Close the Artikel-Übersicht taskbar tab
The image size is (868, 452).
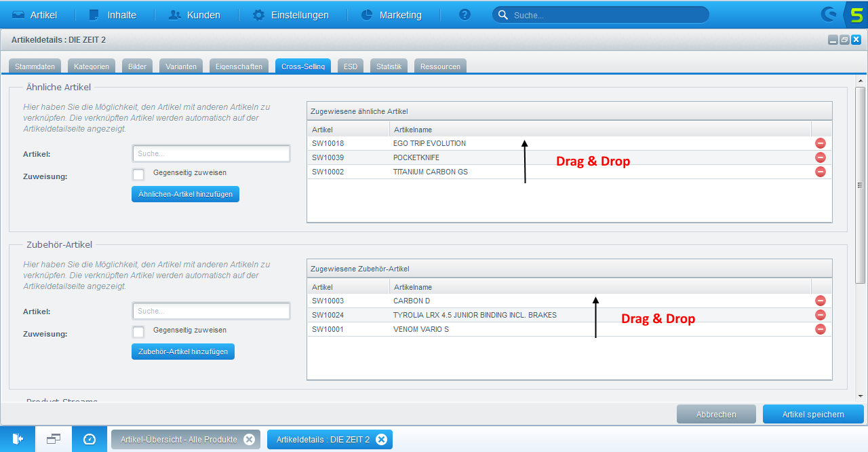click(x=249, y=439)
